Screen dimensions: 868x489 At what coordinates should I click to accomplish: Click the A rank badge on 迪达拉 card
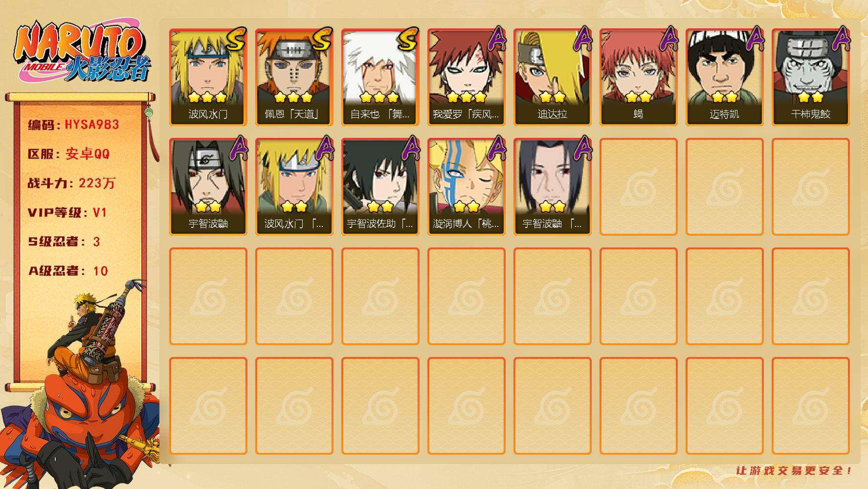pos(581,40)
